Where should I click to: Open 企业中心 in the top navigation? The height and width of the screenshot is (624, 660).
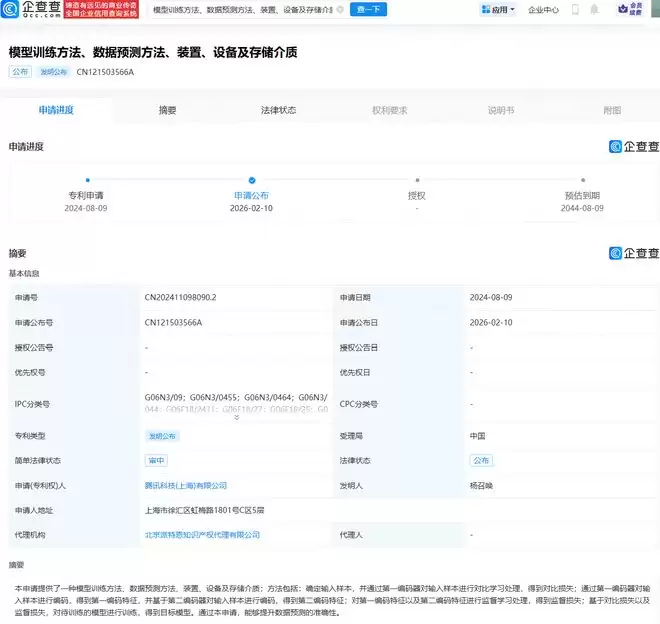(543, 10)
